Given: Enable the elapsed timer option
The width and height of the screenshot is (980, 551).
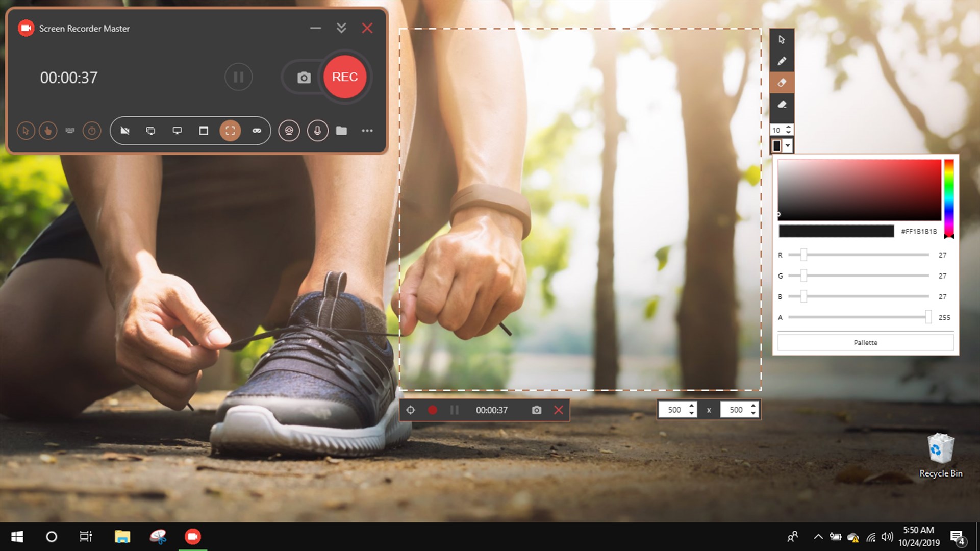Looking at the screenshot, I should [92, 131].
